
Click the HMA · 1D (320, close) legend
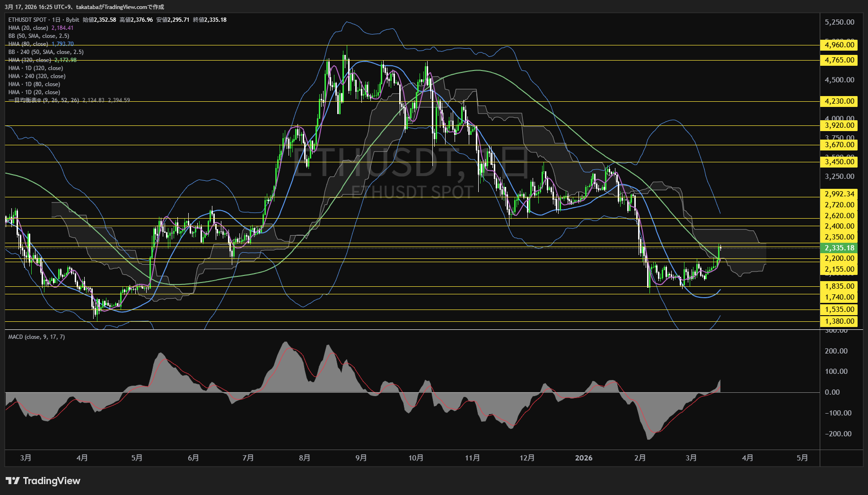tap(35, 68)
